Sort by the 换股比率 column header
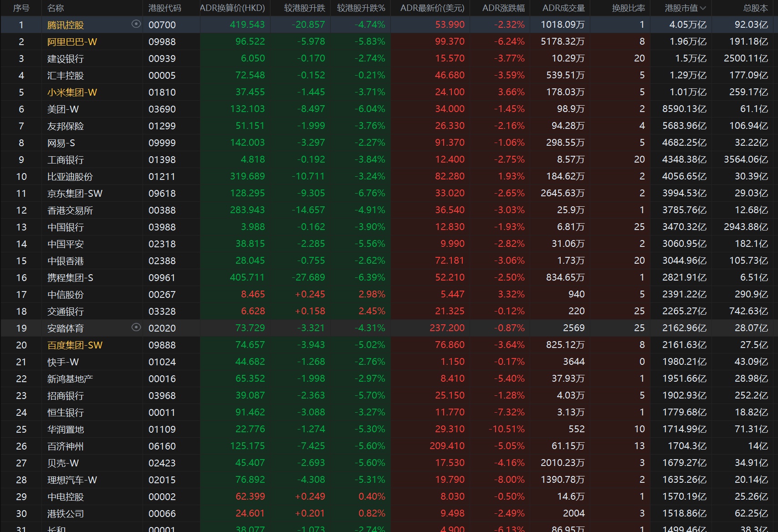This screenshot has height=532, width=778. coord(628,8)
